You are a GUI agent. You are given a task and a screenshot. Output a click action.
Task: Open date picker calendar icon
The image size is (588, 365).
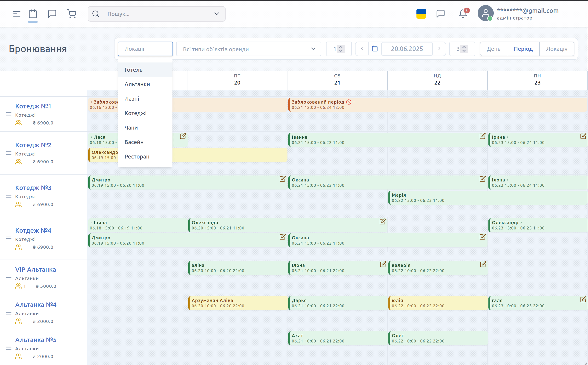(x=375, y=49)
